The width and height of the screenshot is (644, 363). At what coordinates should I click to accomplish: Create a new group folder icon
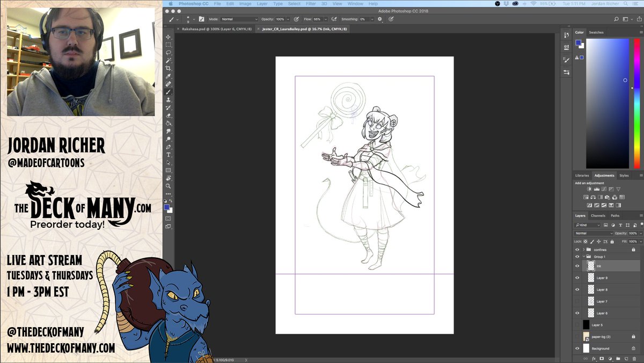tap(618, 358)
